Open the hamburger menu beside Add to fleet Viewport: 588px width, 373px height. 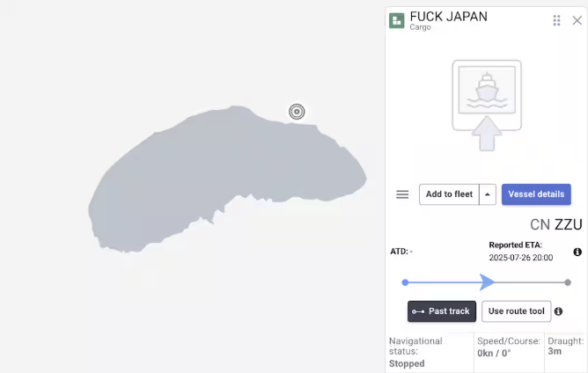pyautogui.click(x=402, y=194)
